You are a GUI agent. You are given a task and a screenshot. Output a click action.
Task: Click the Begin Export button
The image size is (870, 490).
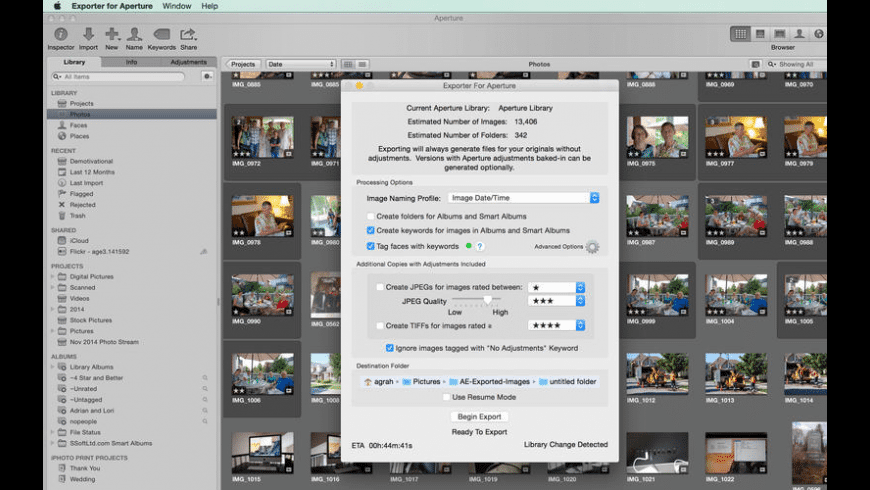pos(479,416)
